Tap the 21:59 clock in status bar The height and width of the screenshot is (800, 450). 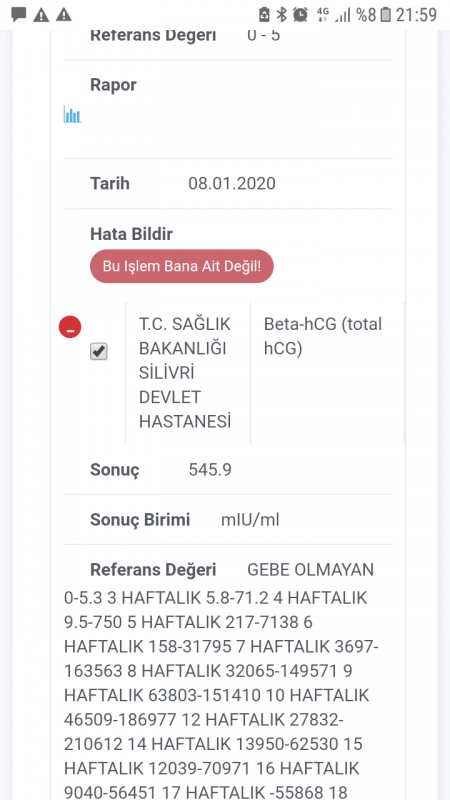point(416,15)
